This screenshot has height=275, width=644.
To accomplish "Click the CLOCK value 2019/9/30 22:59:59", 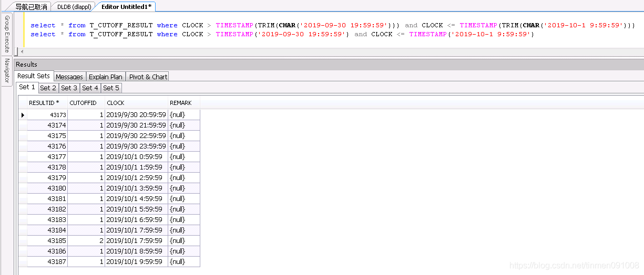I will [x=136, y=135].
